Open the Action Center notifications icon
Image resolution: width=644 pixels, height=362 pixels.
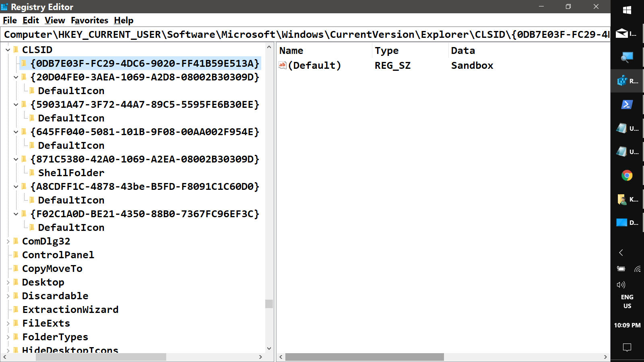click(627, 347)
